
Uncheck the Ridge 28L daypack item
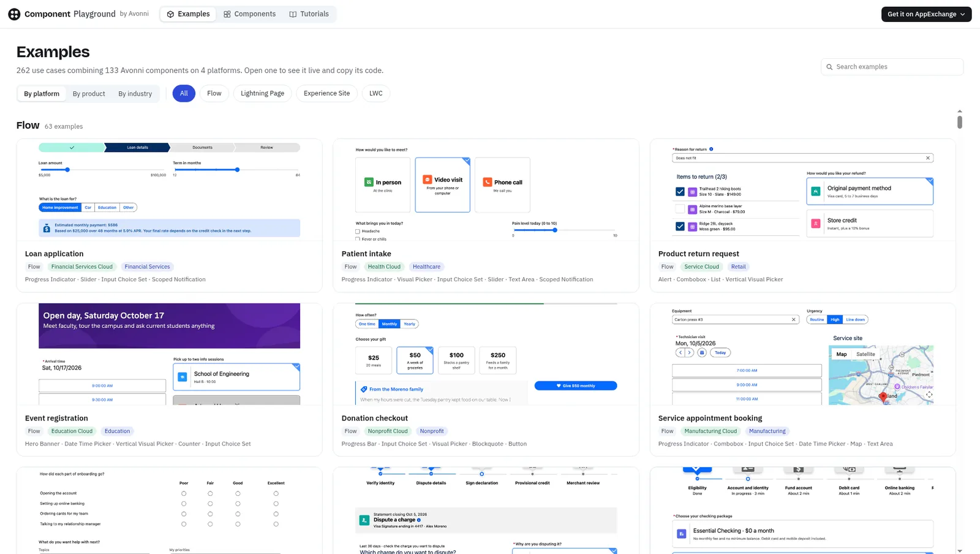(x=680, y=226)
